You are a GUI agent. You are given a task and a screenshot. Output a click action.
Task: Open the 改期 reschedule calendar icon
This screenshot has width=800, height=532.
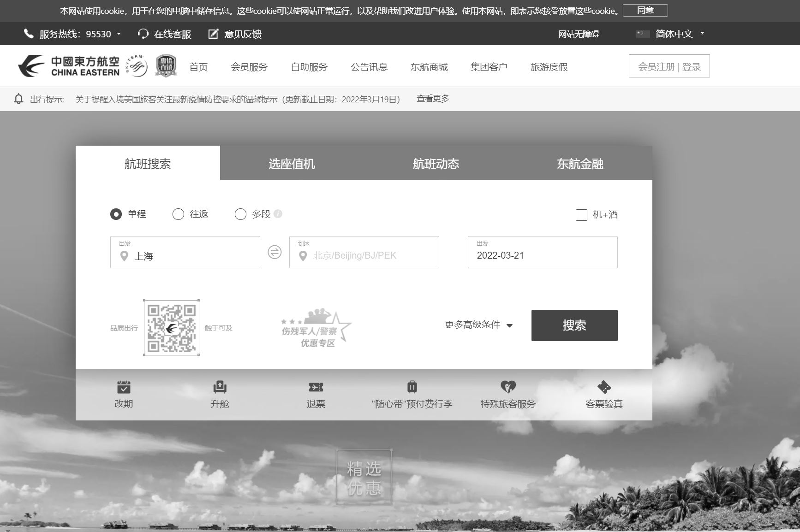124,387
